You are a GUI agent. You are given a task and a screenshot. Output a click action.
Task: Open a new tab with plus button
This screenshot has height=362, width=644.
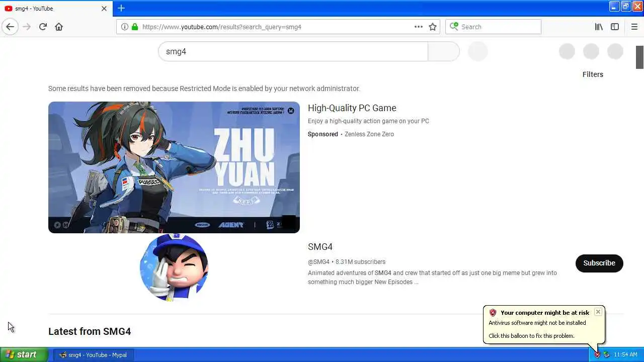click(x=121, y=8)
